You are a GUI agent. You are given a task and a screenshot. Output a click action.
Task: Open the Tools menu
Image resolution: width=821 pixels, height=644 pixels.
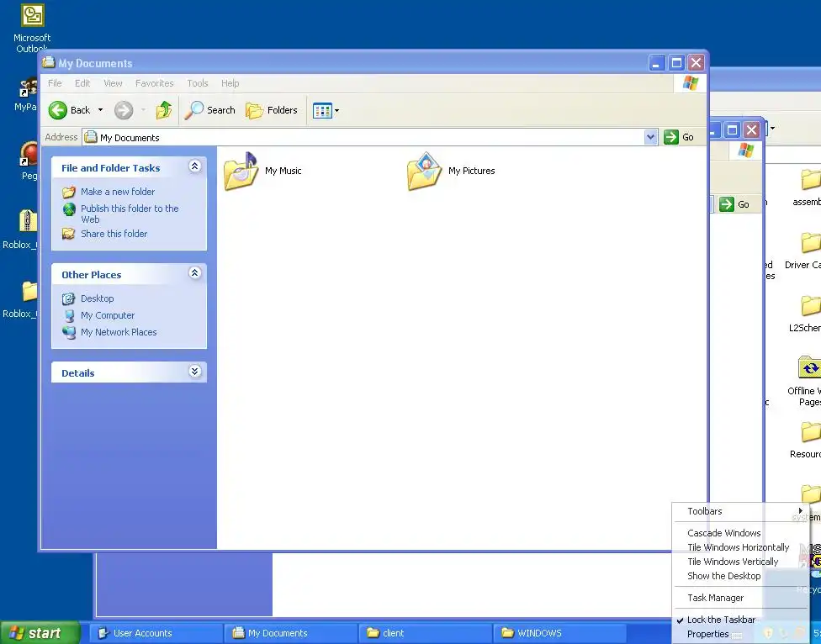point(198,83)
